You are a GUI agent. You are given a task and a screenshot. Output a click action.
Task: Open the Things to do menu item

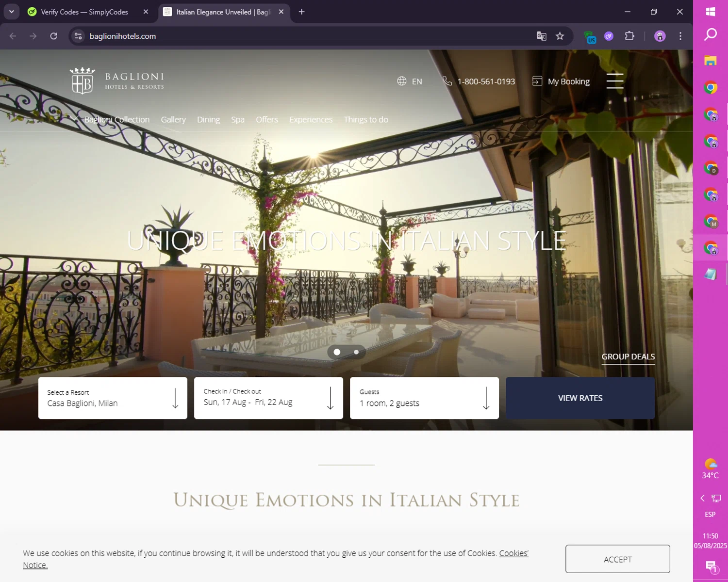(x=366, y=119)
